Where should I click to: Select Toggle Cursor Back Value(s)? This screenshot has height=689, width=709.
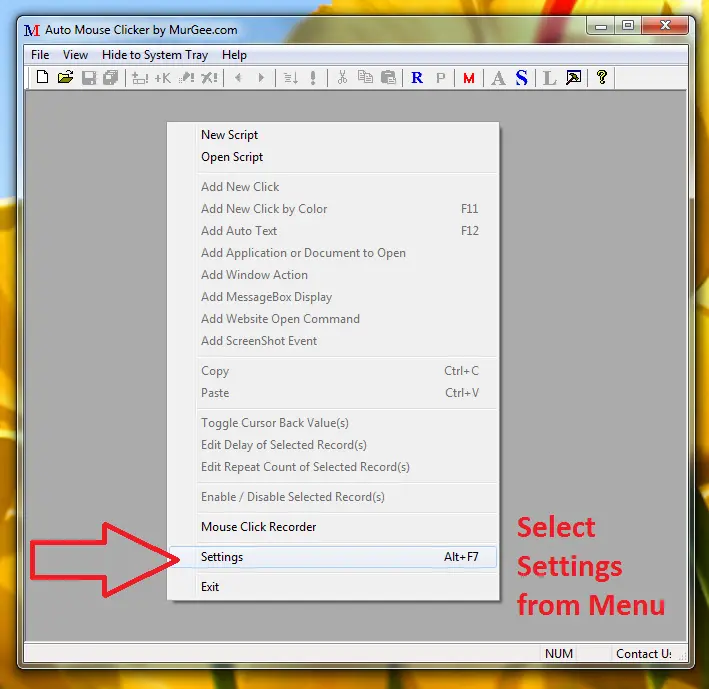coord(333,423)
